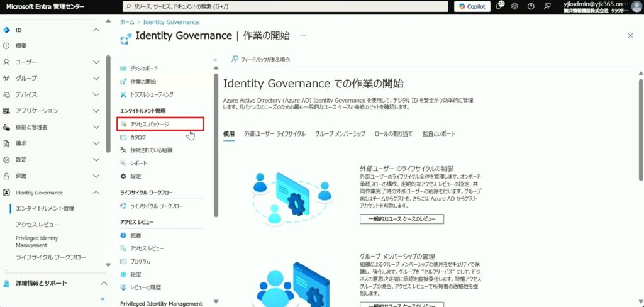Click the feedback person icon in top bar
This screenshot has height=307, width=644.
[x=547, y=6]
